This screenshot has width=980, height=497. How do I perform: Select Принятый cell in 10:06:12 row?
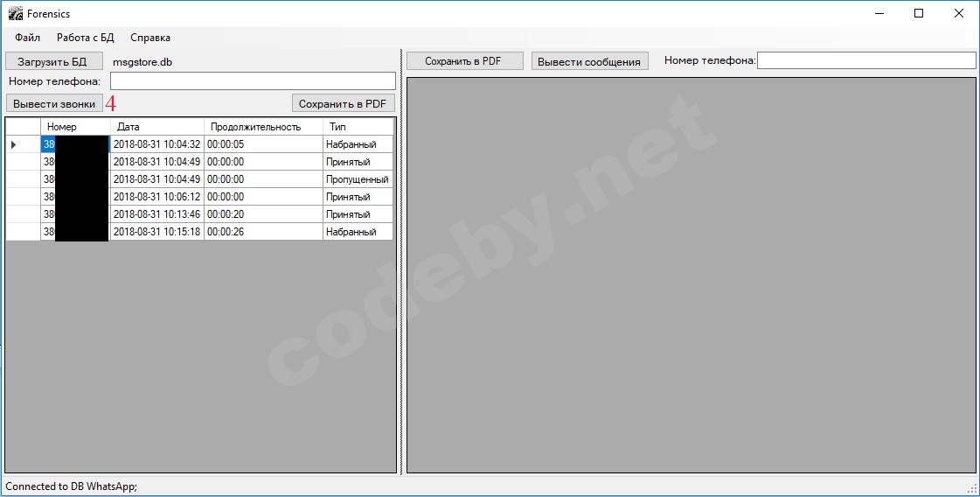(x=358, y=197)
